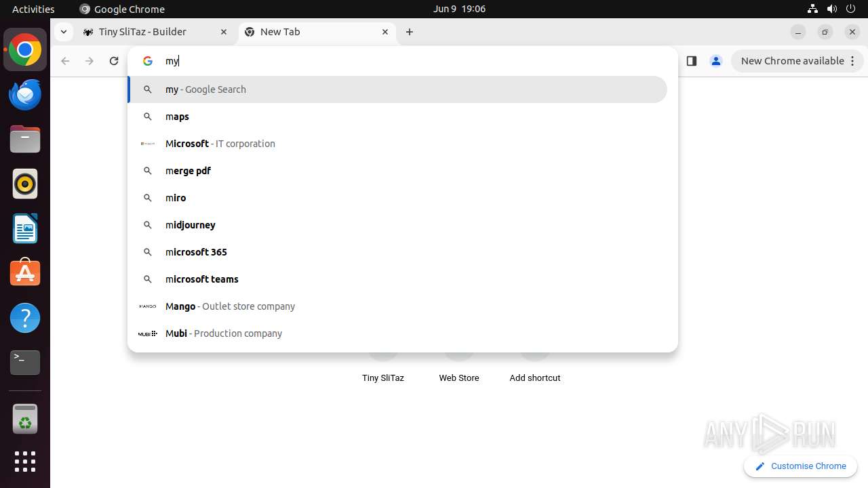
Task: Launch Terminal from the dock
Action: coord(25,363)
